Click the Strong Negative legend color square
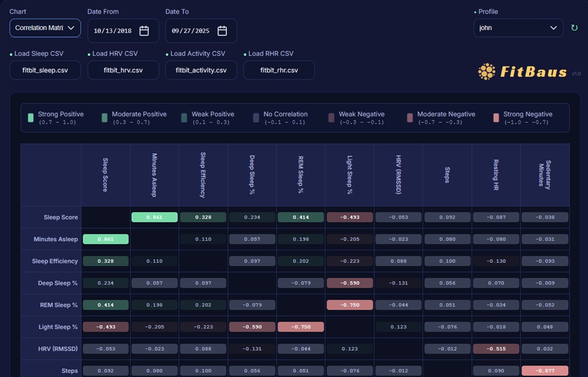The width and height of the screenshot is (588, 377). point(496,118)
